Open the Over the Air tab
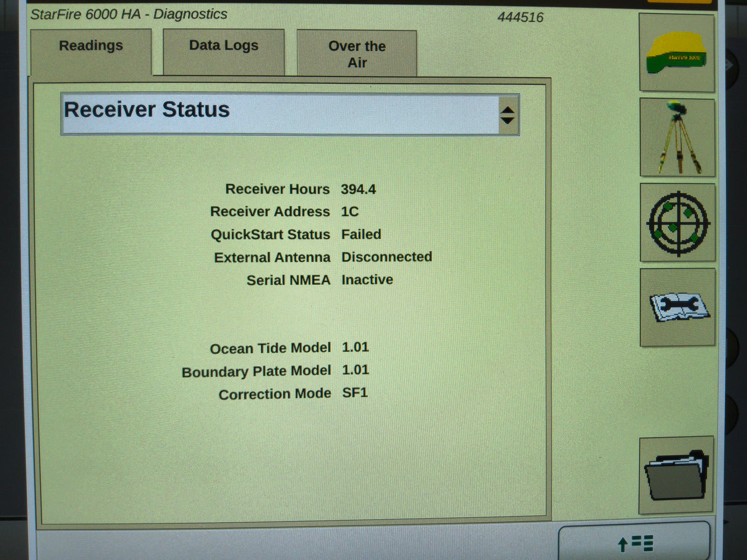 pyautogui.click(x=357, y=53)
